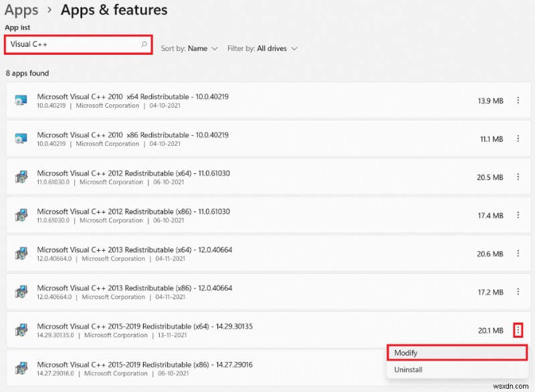Click the 17.4 MB size value

coord(490,215)
